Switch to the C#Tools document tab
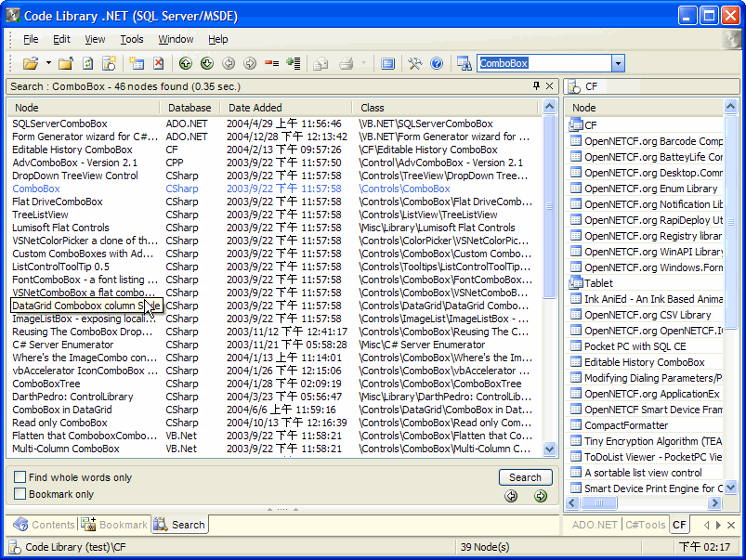Image resolution: width=746 pixels, height=560 pixels. 645,525
